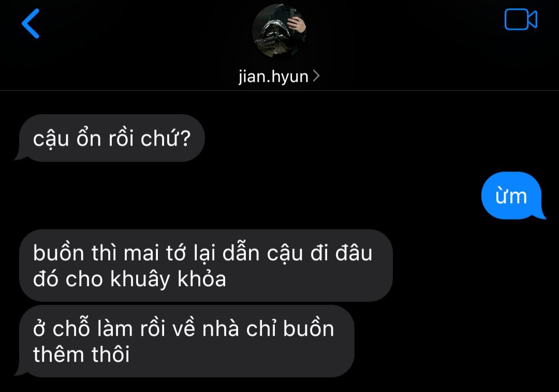559x392 pixels.
Task: Click the word "ổn" in the first message
Action: coord(89,138)
